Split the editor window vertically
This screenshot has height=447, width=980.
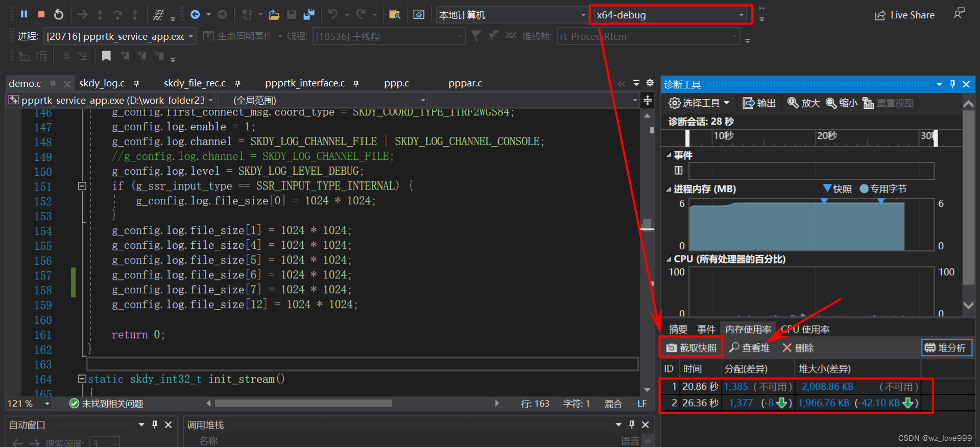pyautogui.click(x=648, y=100)
